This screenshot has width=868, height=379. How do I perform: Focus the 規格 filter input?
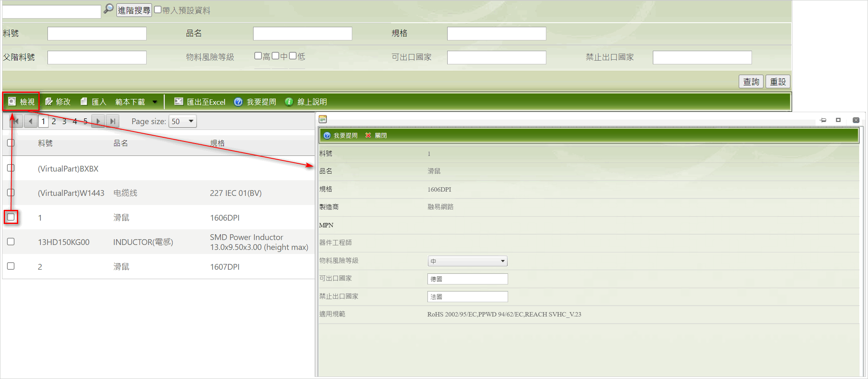tap(496, 33)
